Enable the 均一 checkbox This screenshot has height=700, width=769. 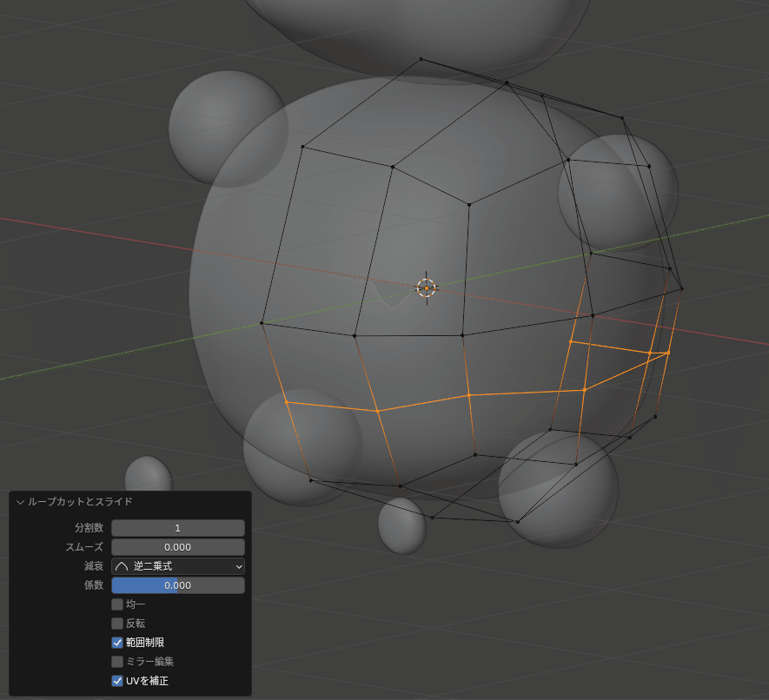(x=117, y=604)
